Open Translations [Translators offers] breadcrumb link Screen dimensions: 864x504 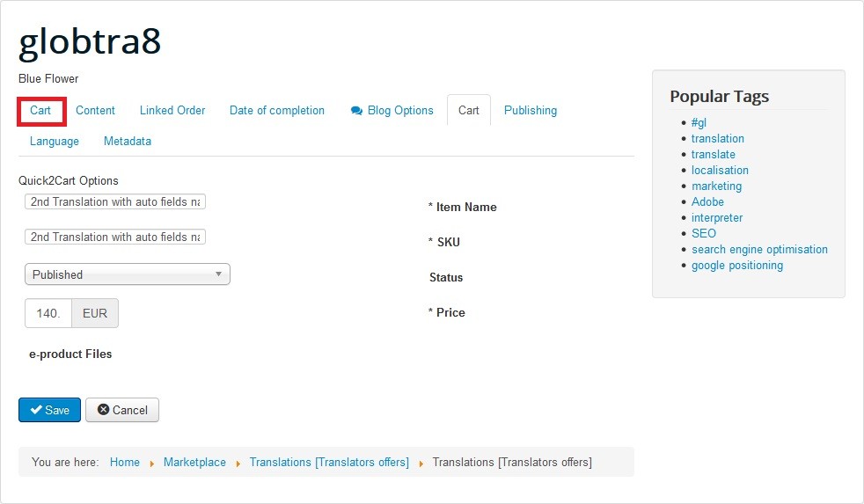pos(329,463)
